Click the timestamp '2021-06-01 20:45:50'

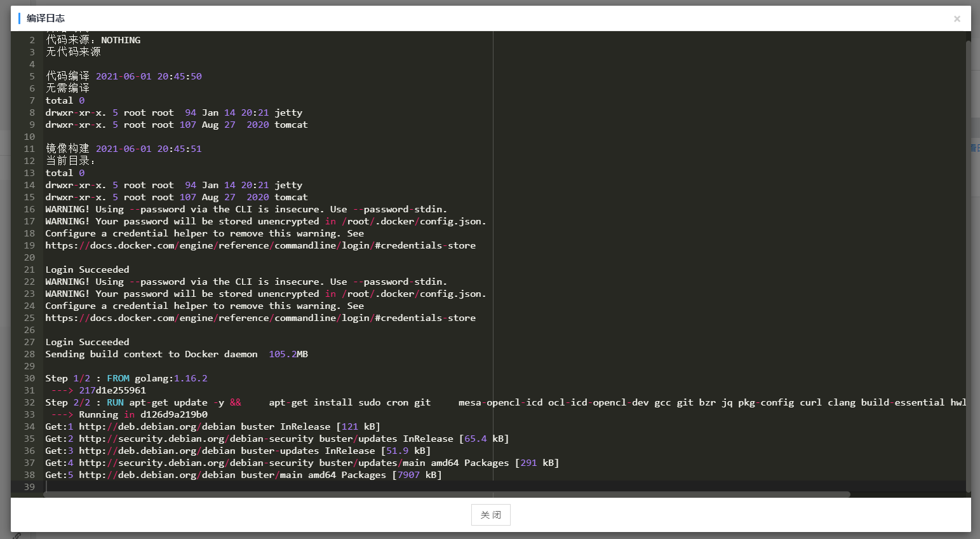[x=149, y=76]
